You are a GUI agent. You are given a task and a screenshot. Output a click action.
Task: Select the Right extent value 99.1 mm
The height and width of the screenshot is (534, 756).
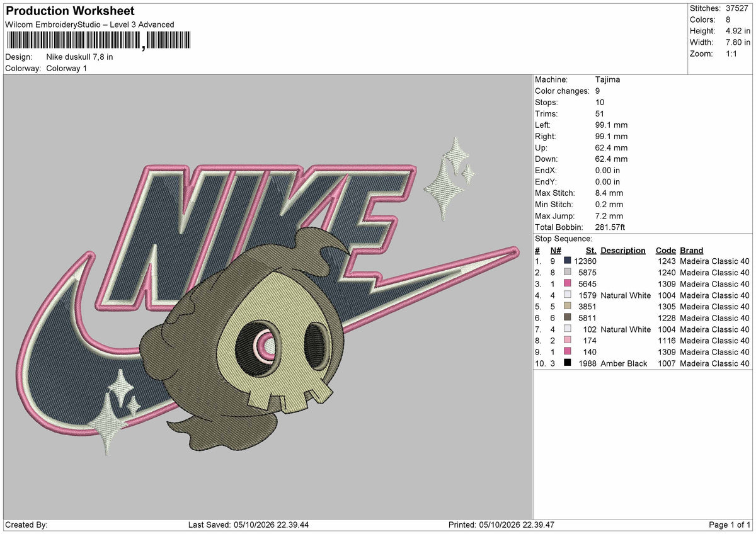(x=611, y=136)
